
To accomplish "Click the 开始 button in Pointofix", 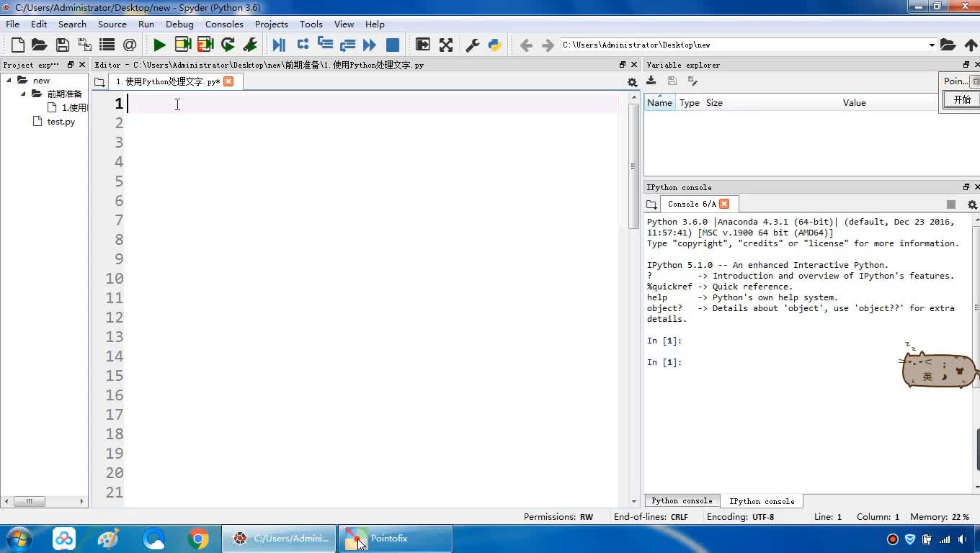I will click(962, 100).
